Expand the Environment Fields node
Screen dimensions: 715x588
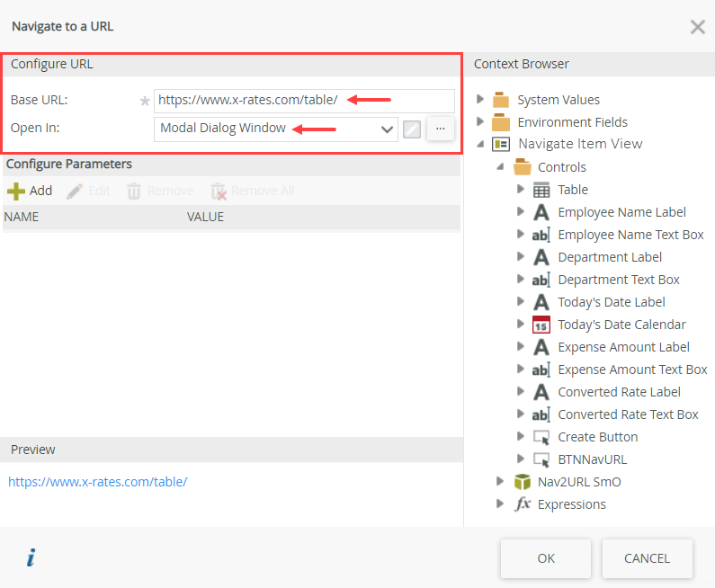[479, 121]
